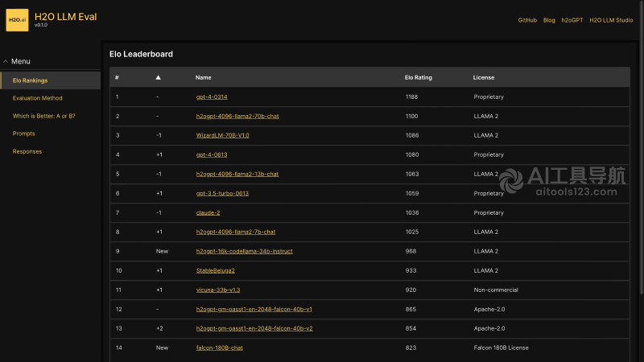Click Apache-2.0 license in row 12
The height and width of the screenshot is (362, 644).
point(489,309)
